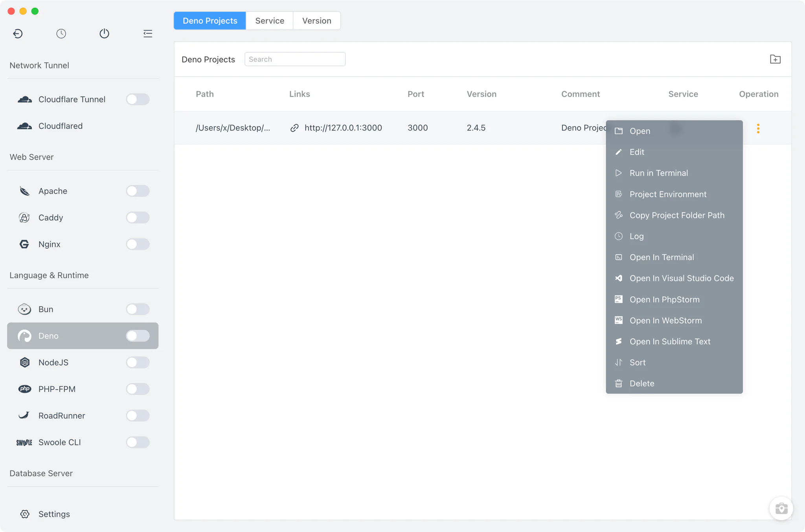The image size is (805, 532).
Task: Select Open In Visual Studio Code
Action: (x=674, y=278)
